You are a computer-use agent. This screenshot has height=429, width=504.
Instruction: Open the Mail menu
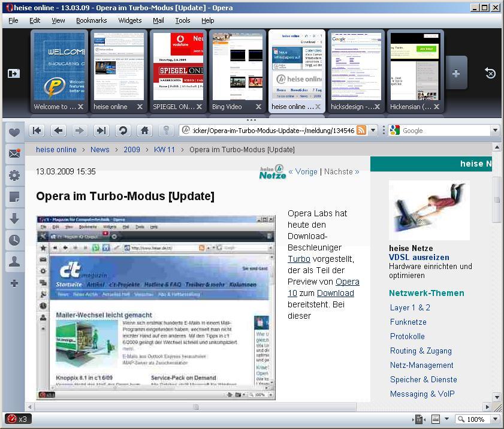(158, 20)
